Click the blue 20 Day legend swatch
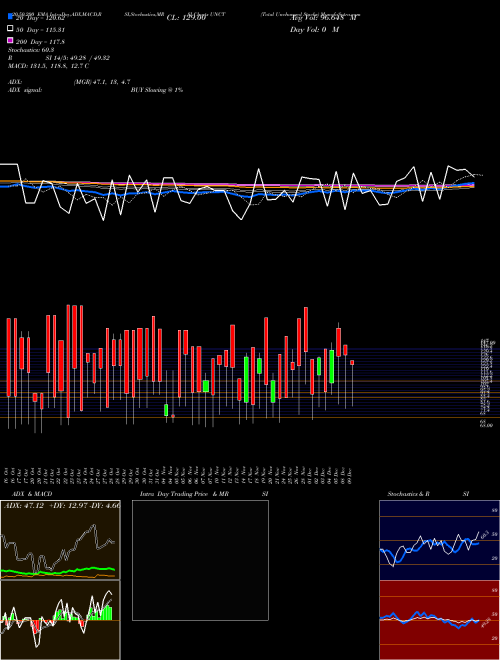 [x=10, y=16]
